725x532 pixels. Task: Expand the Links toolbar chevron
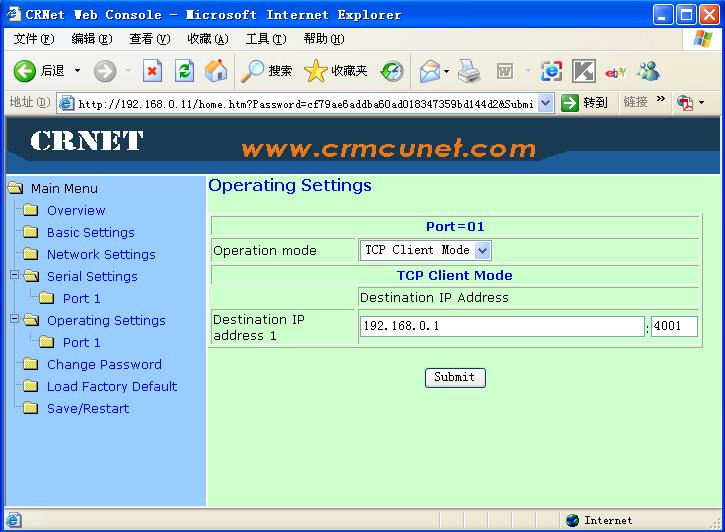point(660,98)
